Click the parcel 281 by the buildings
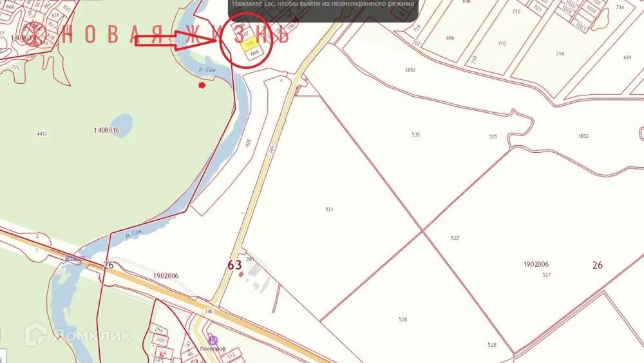This screenshot has width=644, height=363. click(250, 259)
